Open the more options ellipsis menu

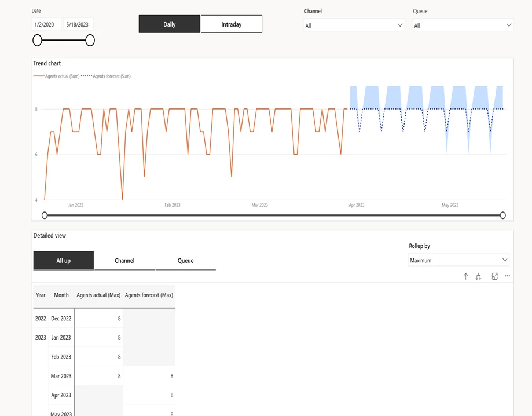click(x=507, y=276)
